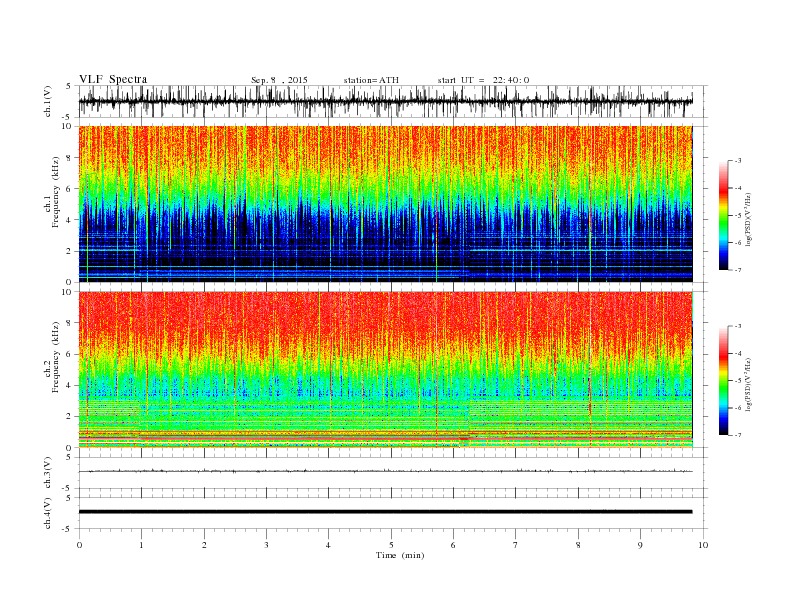Image resolution: width=792 pixels, height=612 pixels.
Task: Click the "6" frequency tick of ch.2 spectrogram
Action: [x=70, y=354]
